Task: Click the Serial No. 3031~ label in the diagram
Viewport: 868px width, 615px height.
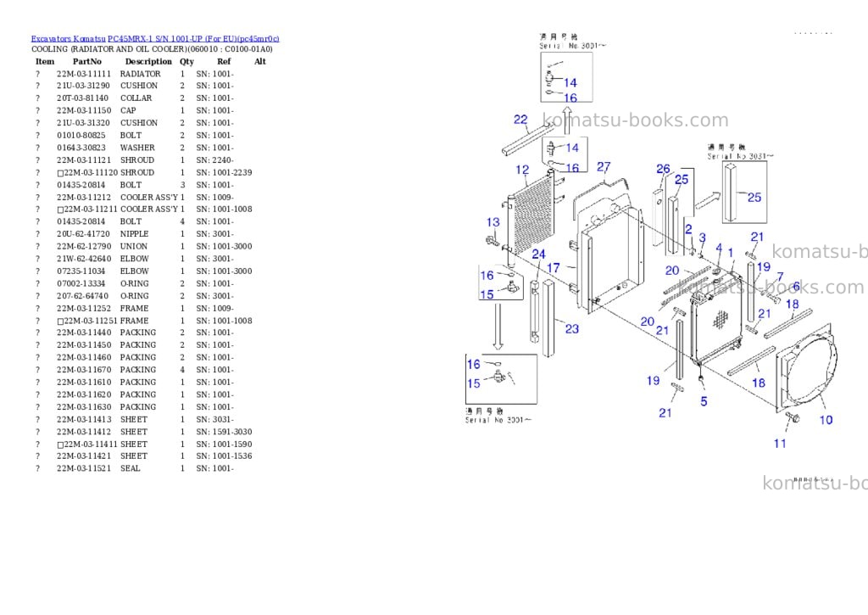Action: 740,156
